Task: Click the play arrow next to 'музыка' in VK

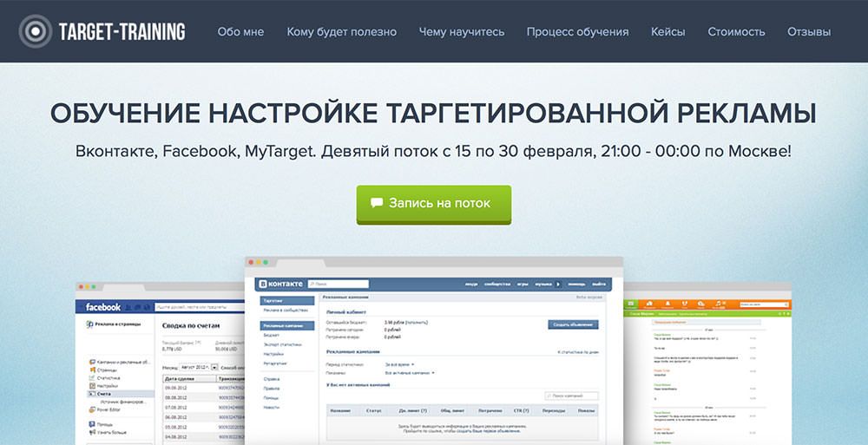Action: point(558,284)
